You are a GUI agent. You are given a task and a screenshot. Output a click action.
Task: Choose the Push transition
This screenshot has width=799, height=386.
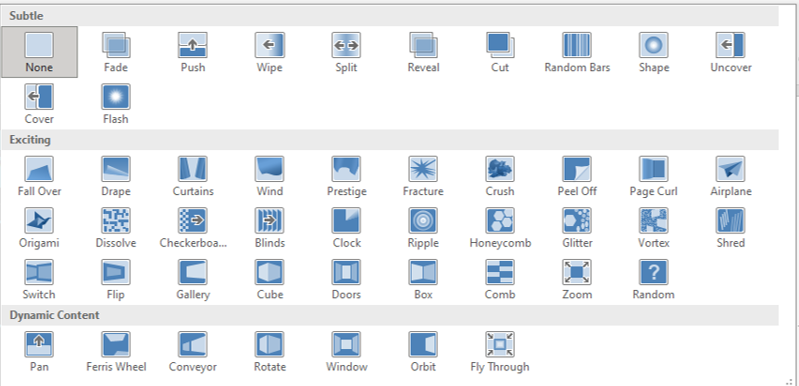tap(193, 52)
